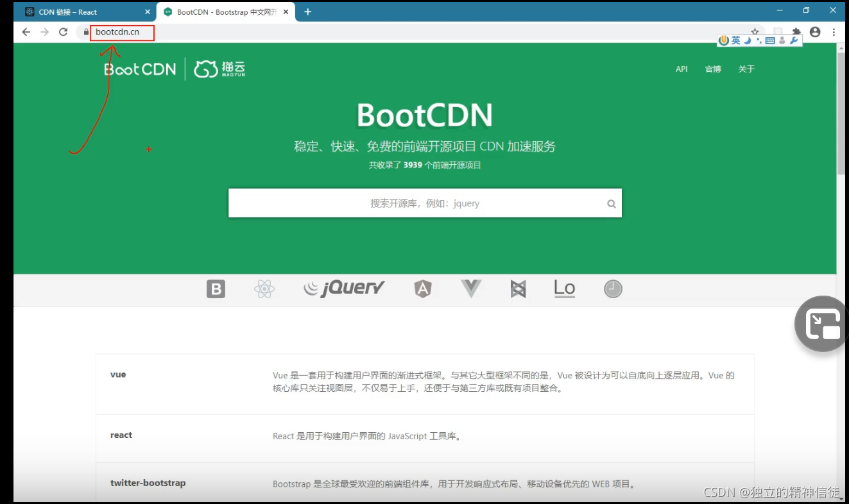The image size is (849, 504).
Task: Click the jQuery logo icon
Action: click(x=344, y=289)
